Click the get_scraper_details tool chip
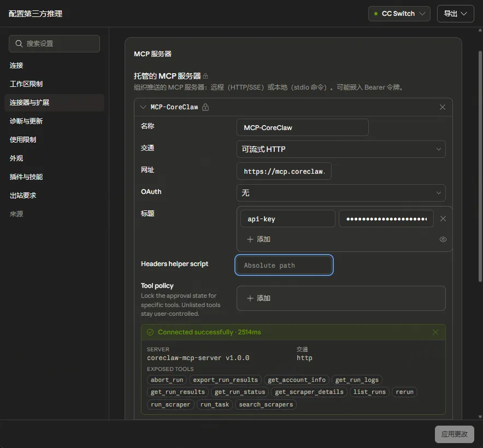 [x=309, y=392]
